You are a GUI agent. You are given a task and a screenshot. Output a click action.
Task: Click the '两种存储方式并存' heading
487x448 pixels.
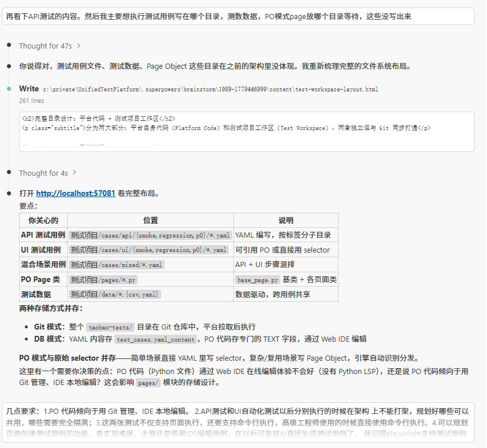51,309
